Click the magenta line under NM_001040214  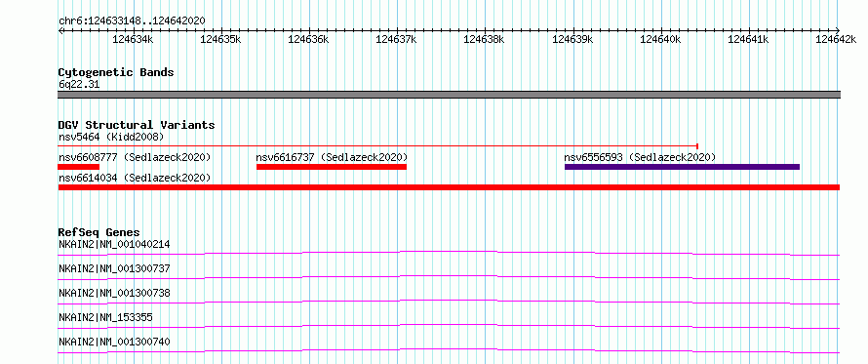(449, 253)
